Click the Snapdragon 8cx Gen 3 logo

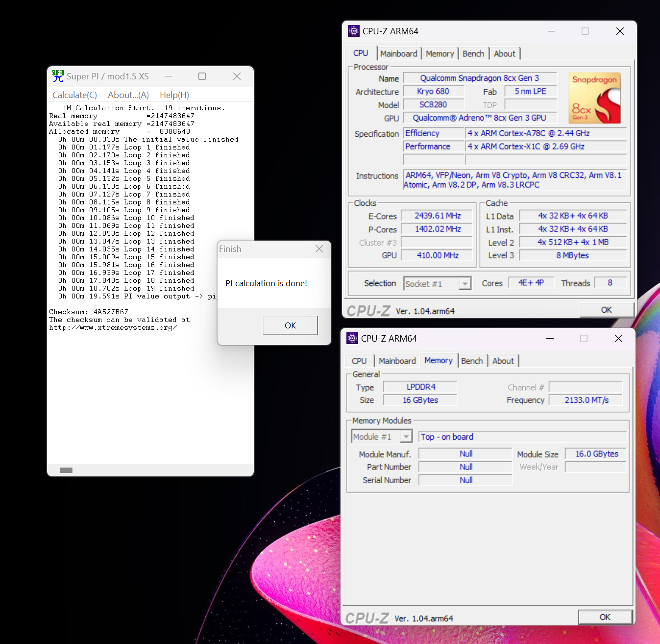click(594, 98)
